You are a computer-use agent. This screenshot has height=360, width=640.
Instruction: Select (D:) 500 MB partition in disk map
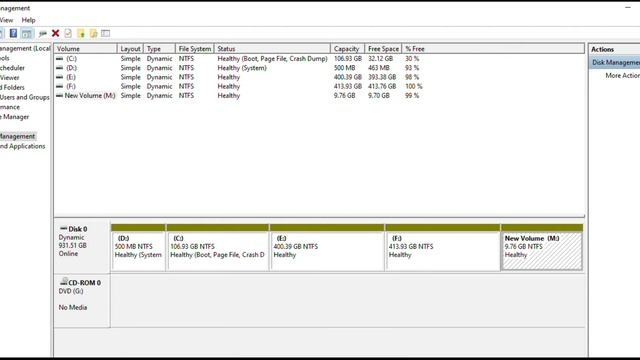138,251
